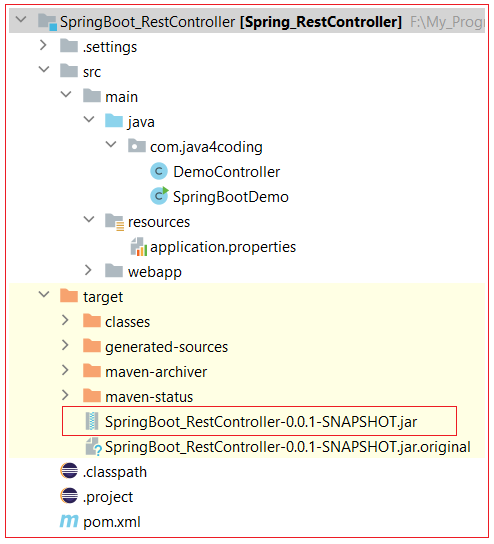Select the maven-archiver label
This screenshot has width=494, height=544.
(x=156, y=372)
